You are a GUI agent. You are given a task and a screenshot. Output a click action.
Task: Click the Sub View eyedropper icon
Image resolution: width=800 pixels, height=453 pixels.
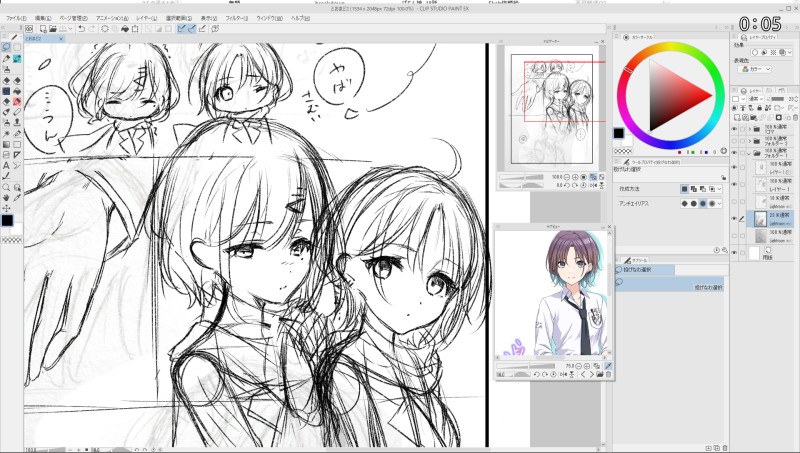pos(608,366)
